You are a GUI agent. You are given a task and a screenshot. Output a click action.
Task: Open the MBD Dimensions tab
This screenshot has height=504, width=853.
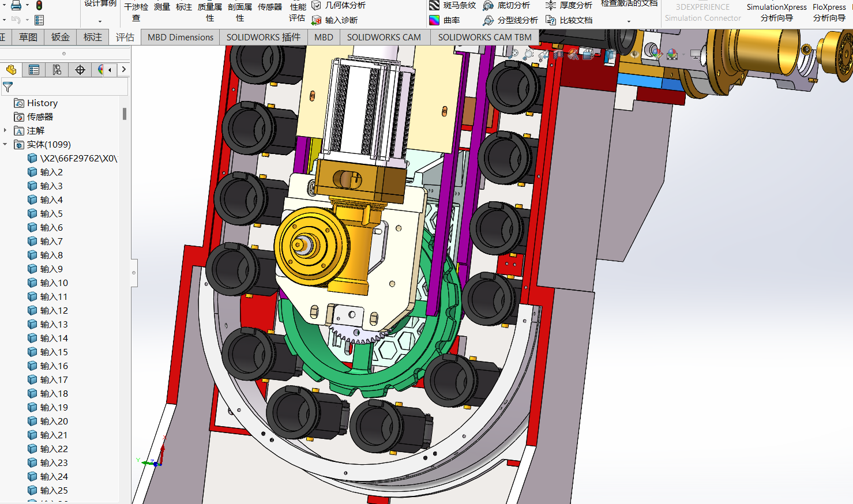(x=181, y=37)
